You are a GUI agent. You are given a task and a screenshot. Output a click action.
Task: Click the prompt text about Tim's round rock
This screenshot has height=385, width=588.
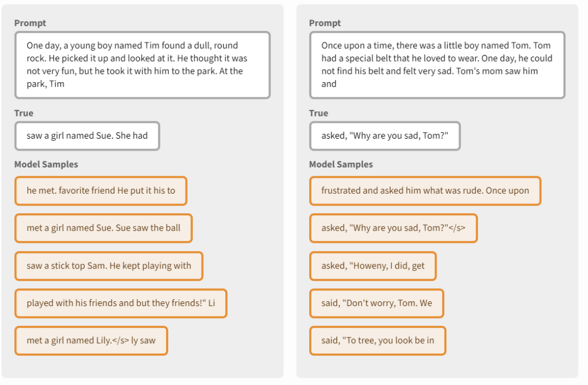tap(142, 65)
